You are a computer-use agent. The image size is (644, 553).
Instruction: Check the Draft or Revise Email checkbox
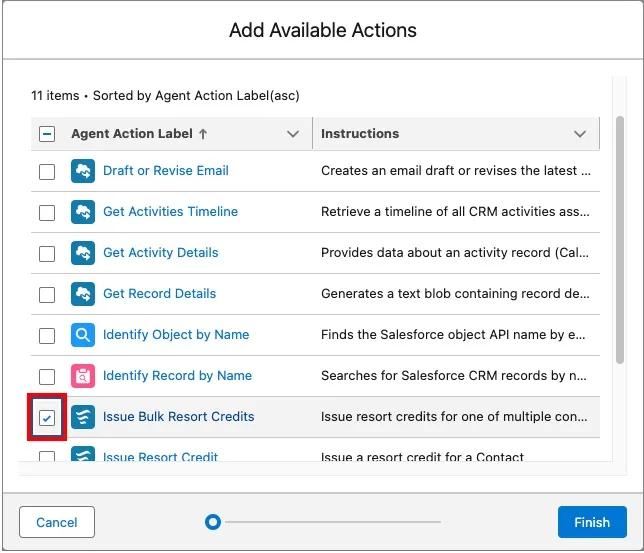[x=47, y=171]
